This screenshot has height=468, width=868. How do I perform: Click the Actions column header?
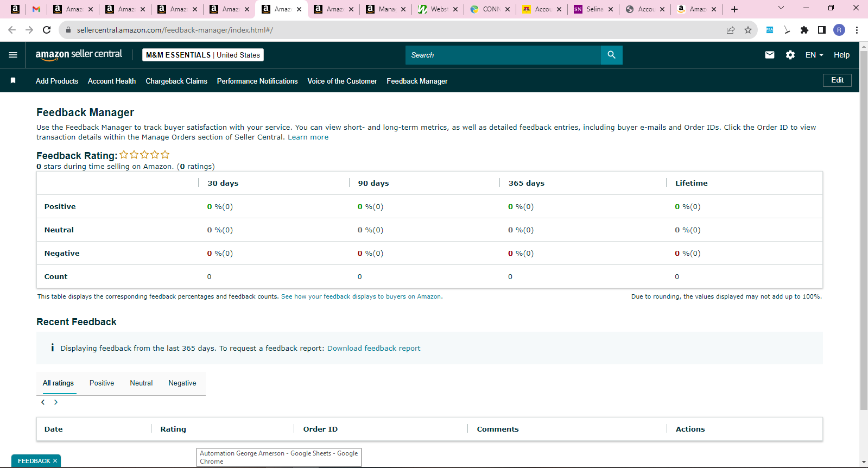690,429
